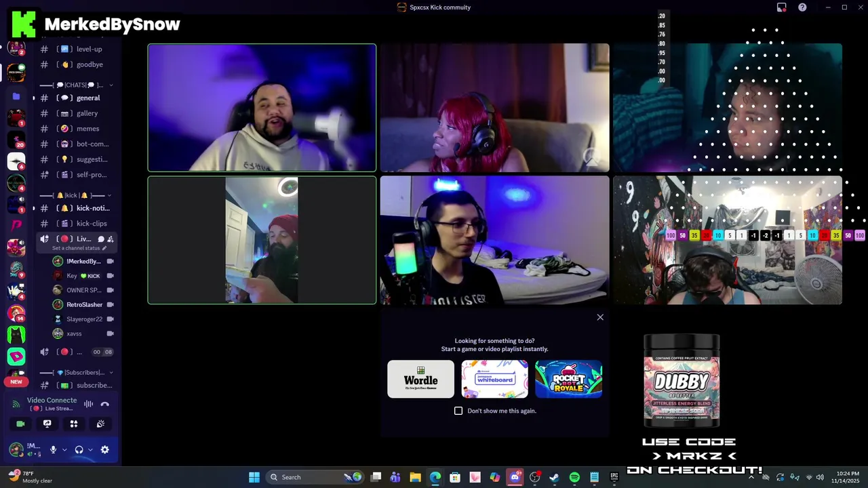
Task: Show hidden icons in system tray
Action: pos(751,477)
